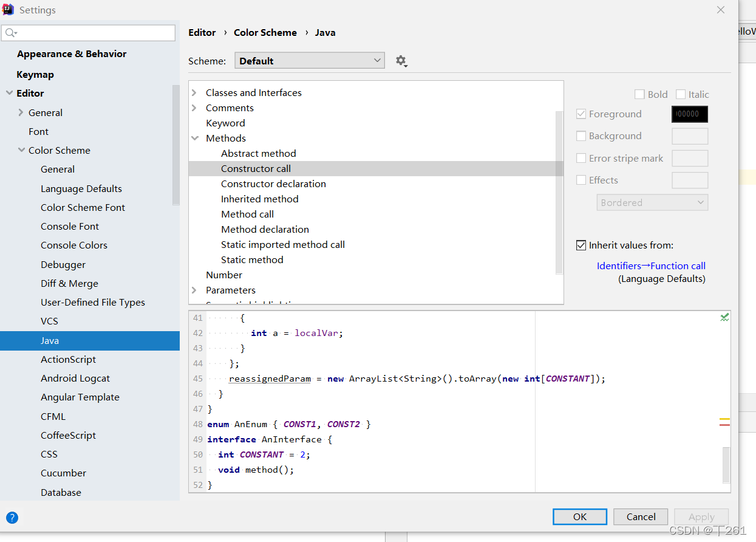This screenshot has height=542, width=756.
Task: Collapse the Color Scheme sidebar node
Action: 21,150
